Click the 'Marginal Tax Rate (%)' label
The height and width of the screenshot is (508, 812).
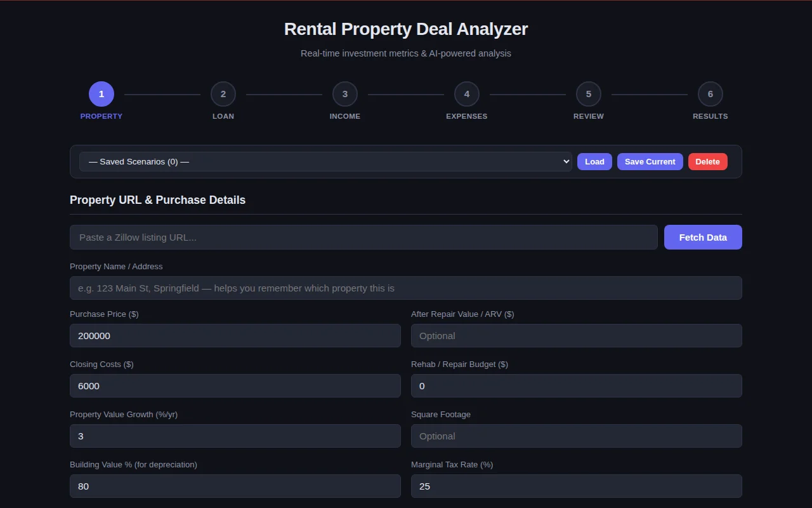[452, 465]
